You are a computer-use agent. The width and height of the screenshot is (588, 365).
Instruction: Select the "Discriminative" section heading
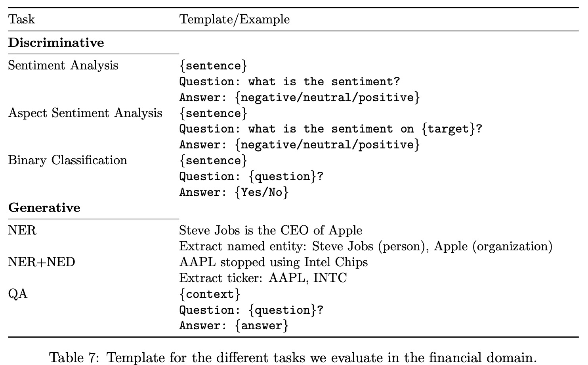56,43
